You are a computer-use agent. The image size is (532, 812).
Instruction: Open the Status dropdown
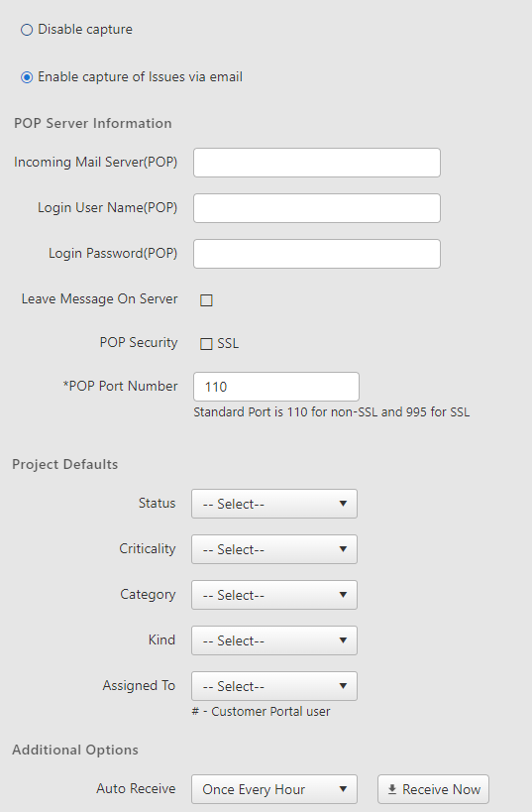(x=274, y=504)
